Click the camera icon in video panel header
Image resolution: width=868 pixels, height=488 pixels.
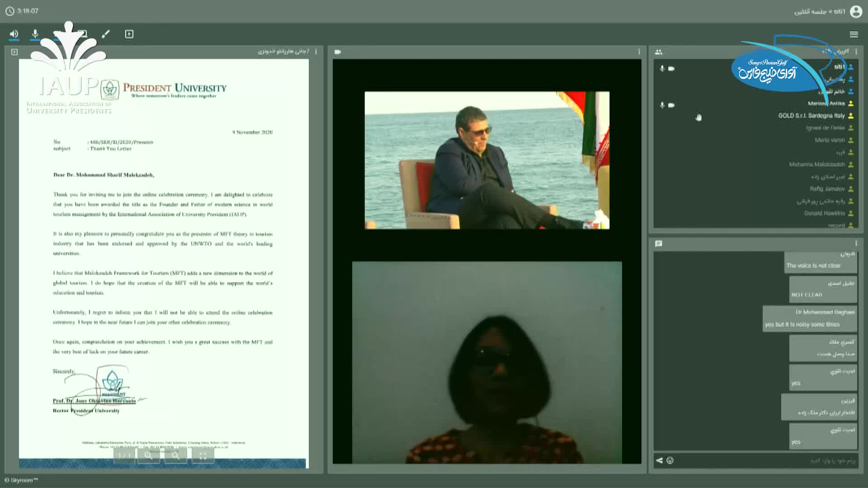(337, 52)
